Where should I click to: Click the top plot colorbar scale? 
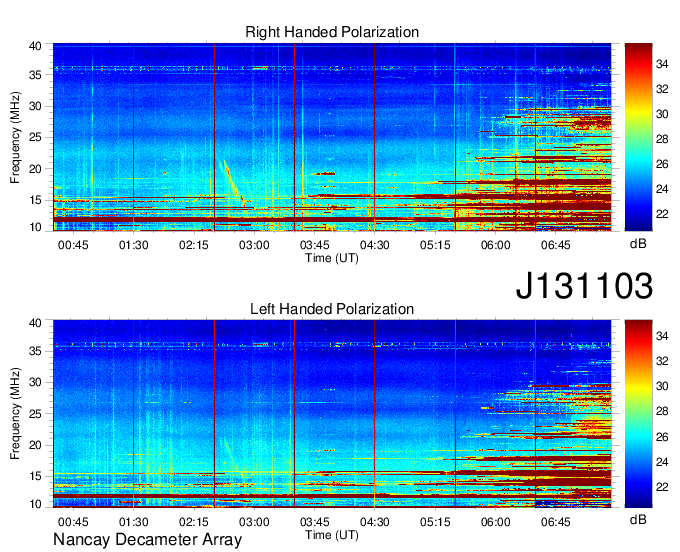click(x=638, y=137)
